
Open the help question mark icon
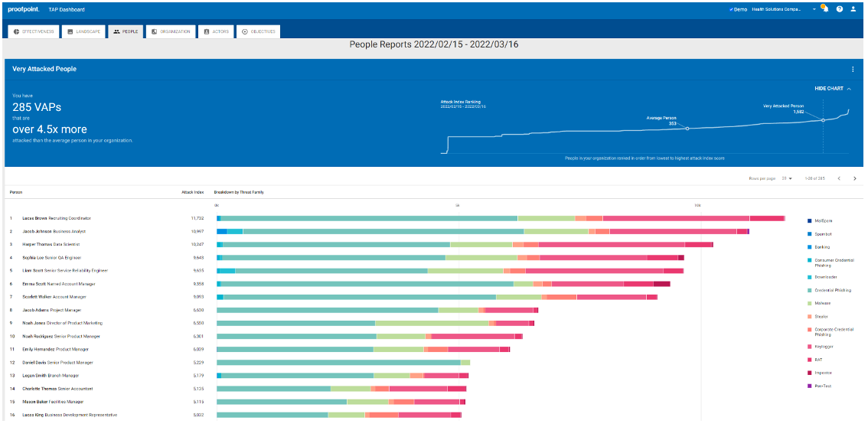click(840, 9)
